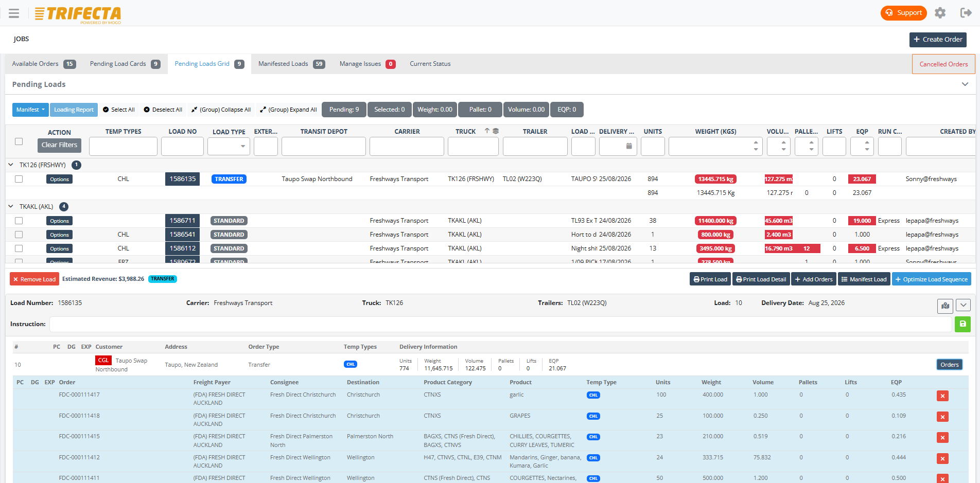
Task: Click the Trailer filter field
Action: tap(535, 146)
